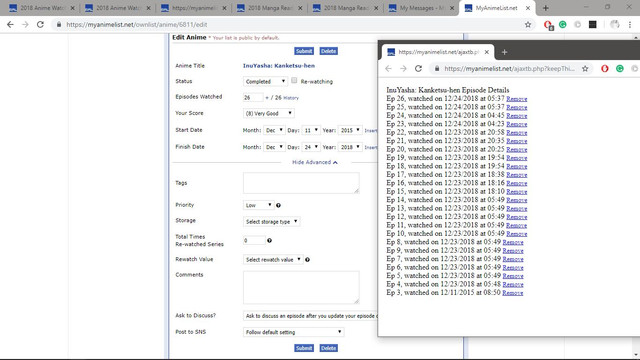Viewport: 640px width, 360px height.
Task: Click the popup window address bar
Action: pos(509,69)
